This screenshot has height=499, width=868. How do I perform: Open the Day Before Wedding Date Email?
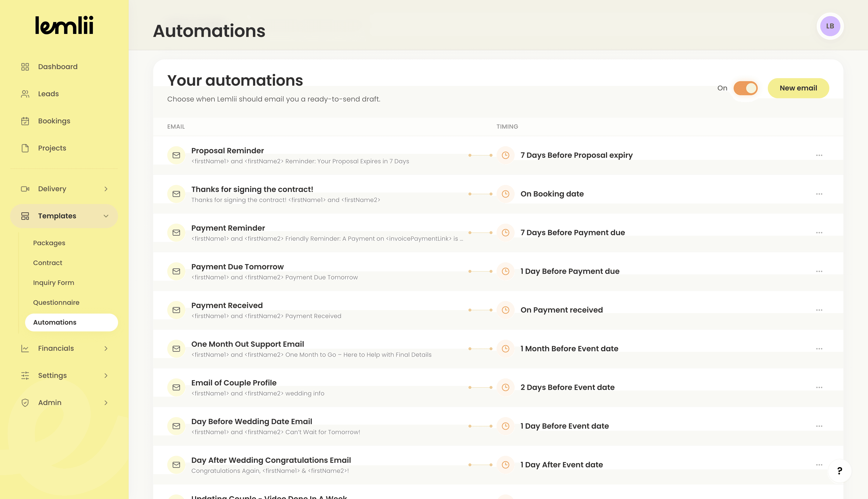pos(251,422)
